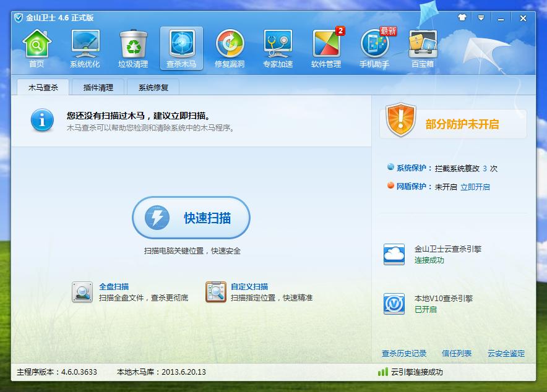Screen dimensions: 547x392
Task: Open 软件管理 software manager
Action: 326,48
